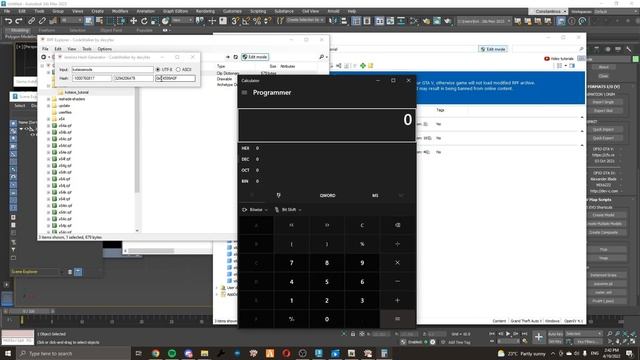Choose the Select and Move tool
The width and height of the screenshot is (640, 360).
point(133,20)
